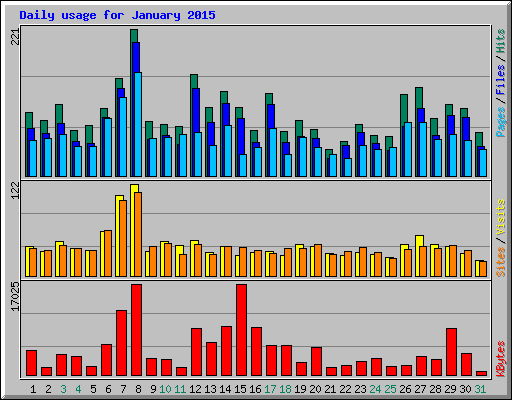Click day 8 on the x-axis
The width and height of the screenshot is (512, 400).
(138, 389)
